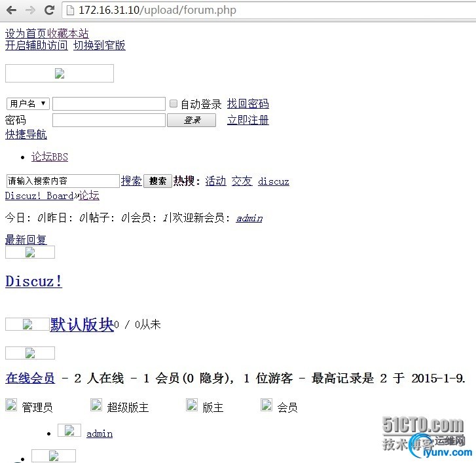The height and width of the screenshot is (463, 476).
Task: Click the broken logo image below the top links
Action: pyautogui.click(x=60, y=73)
